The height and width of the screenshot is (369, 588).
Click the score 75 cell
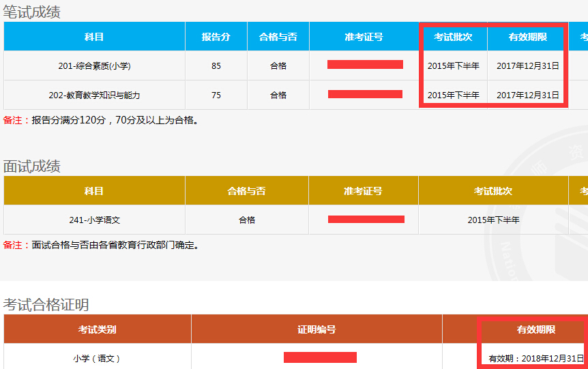[216, 95]
